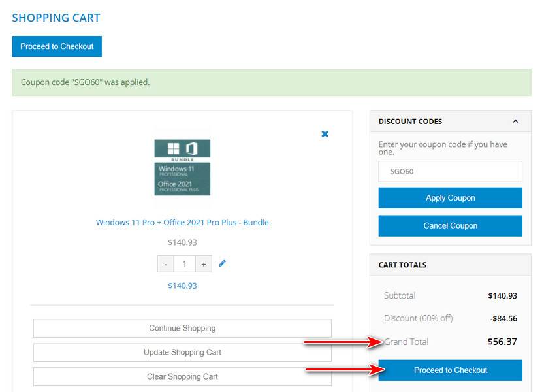Increase quantity with the plus button

point(204,264)
